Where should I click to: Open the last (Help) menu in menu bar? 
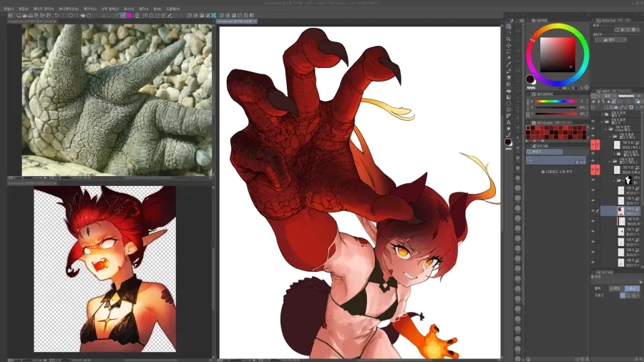point(172,9)
